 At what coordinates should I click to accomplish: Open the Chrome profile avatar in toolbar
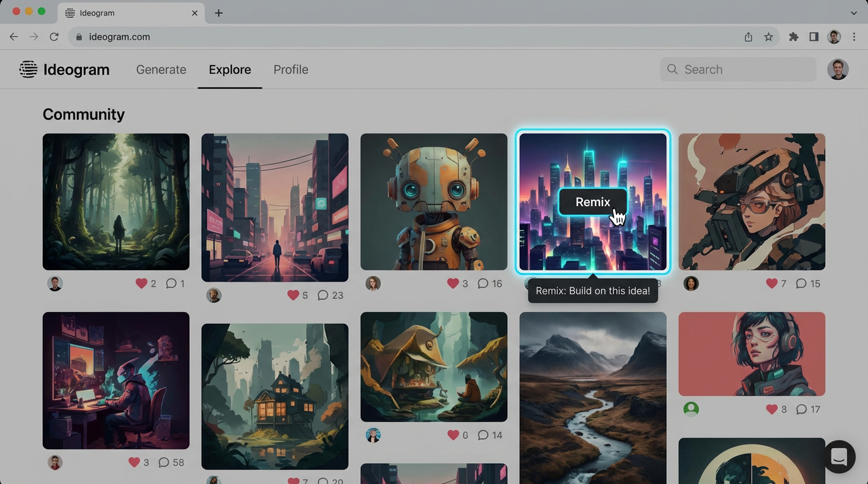click(834, 37)
